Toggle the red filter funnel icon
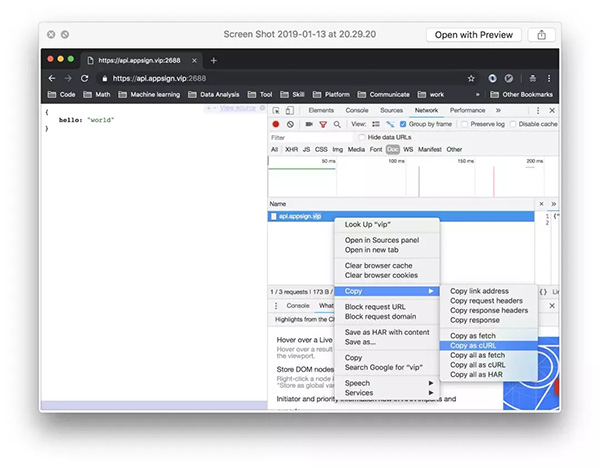This screenshot has height=468, width=600. 322,124
